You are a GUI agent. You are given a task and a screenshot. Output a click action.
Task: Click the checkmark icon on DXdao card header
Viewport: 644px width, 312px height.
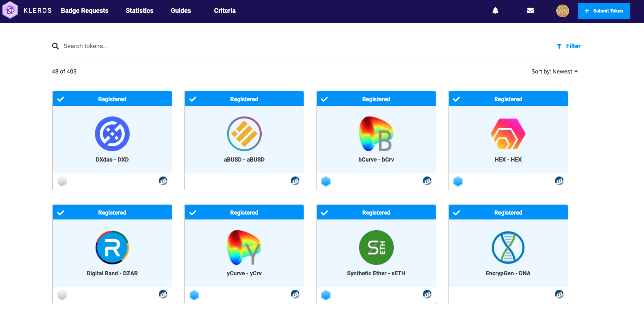61,99
